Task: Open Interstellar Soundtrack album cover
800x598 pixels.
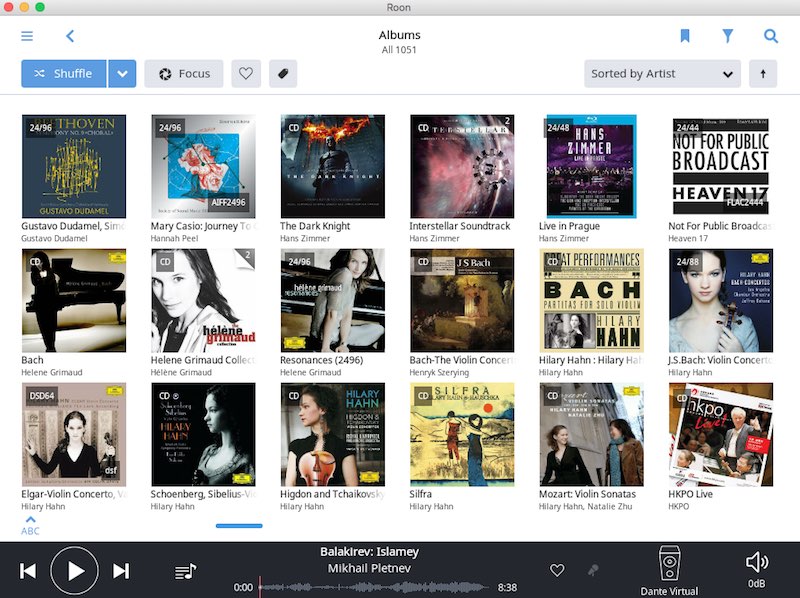Action: pos(462,166)
